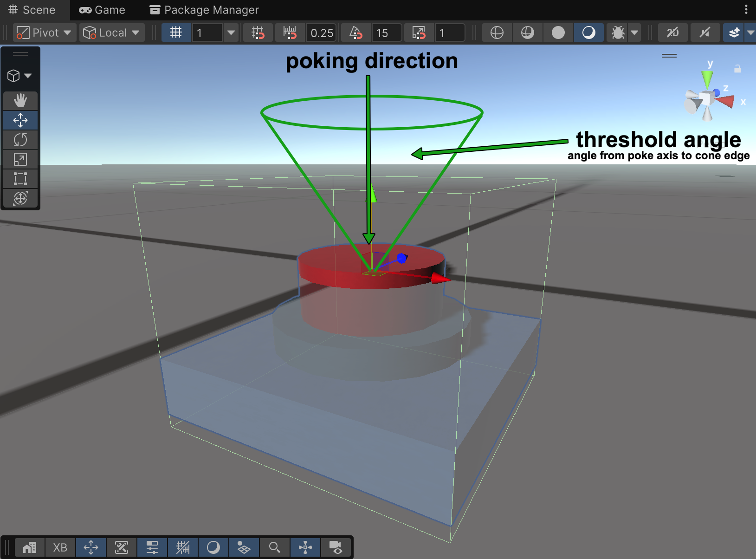Viewport: 756px width, 559px height.
Task: Click the orientation overlay top handle
Action: point(669,56)
